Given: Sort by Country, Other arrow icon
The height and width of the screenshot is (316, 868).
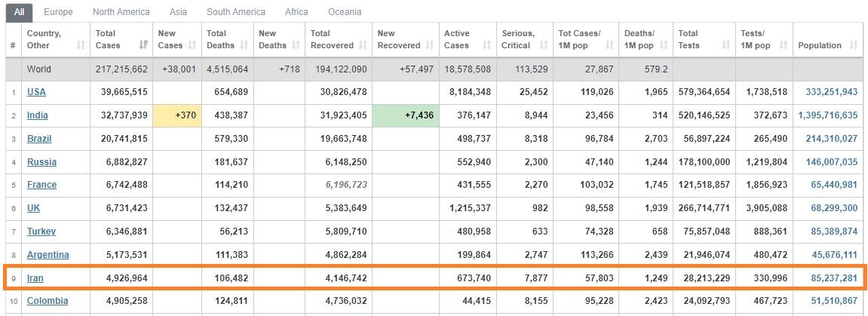Looking at the screenshot, I should 81,45.
